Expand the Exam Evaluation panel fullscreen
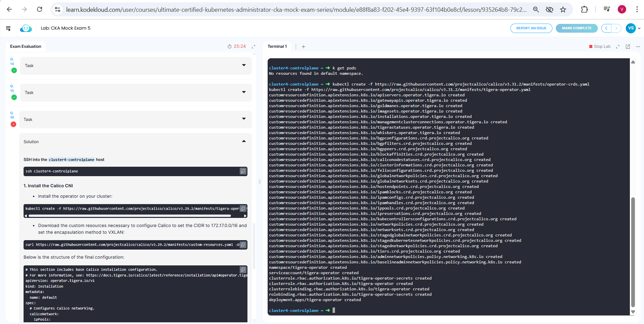The height and width of the screenshot is (324, 644). [x=253, y=46]
